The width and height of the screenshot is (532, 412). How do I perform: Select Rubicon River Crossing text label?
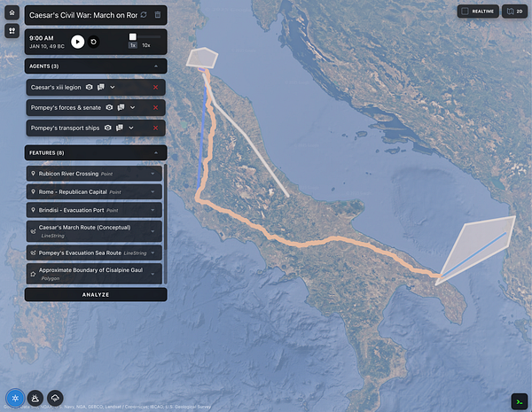pyautogui.click(x=68, y=174)
